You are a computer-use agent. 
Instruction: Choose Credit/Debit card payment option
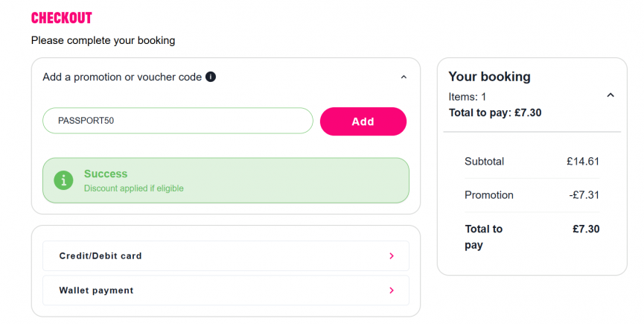pyautogui.click(x=226, y=255)
